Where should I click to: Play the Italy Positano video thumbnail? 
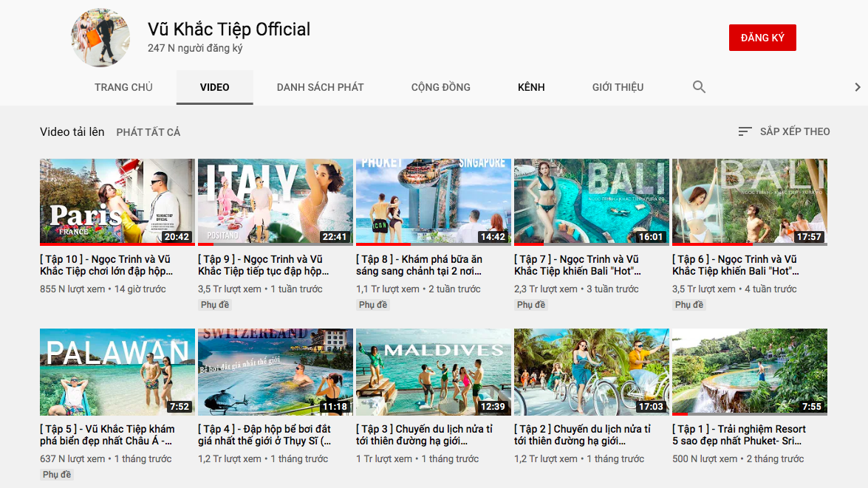point(276,202)
